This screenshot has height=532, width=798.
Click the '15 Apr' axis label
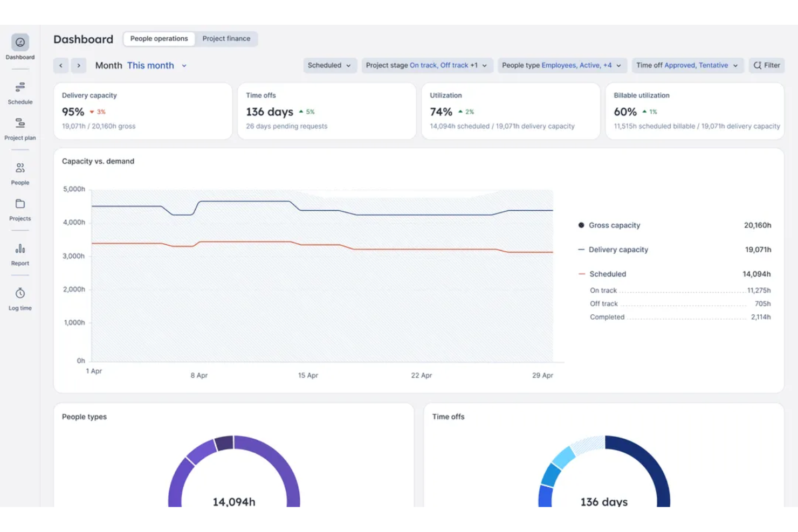pyautogui.click(x=308, y=375)
